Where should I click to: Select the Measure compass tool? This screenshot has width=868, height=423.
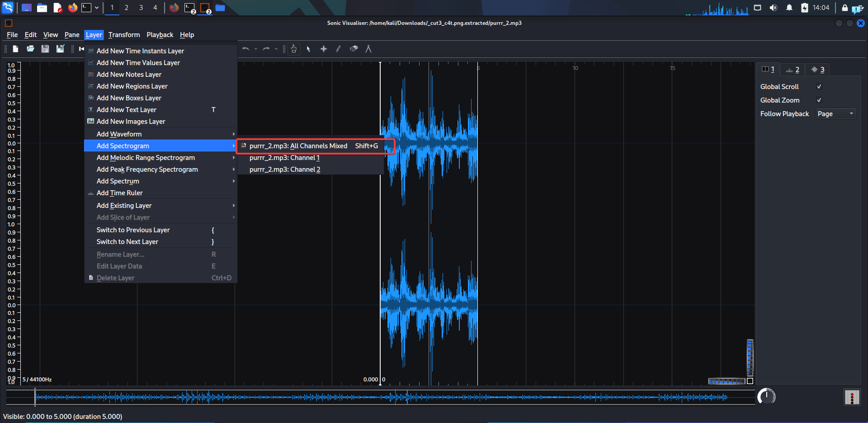point(368,49)
